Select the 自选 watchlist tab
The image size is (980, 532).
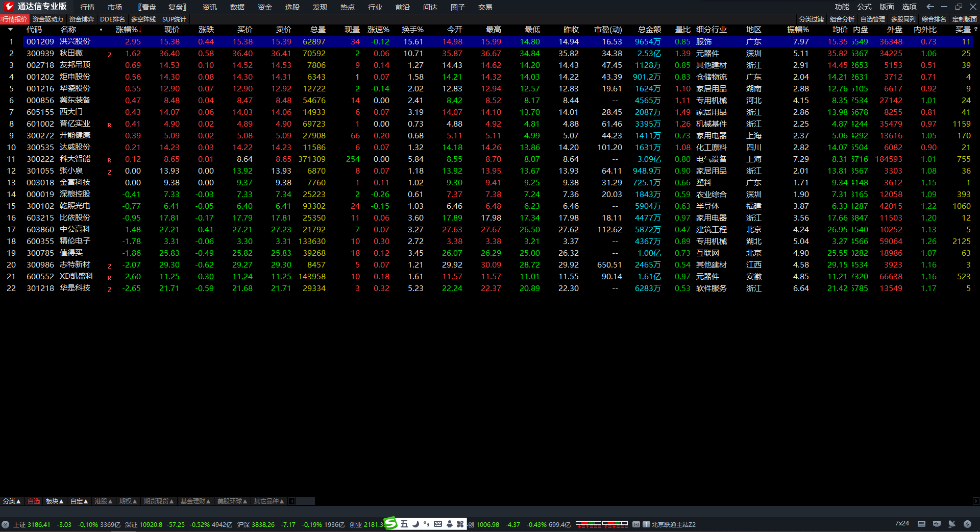point(34,501)
